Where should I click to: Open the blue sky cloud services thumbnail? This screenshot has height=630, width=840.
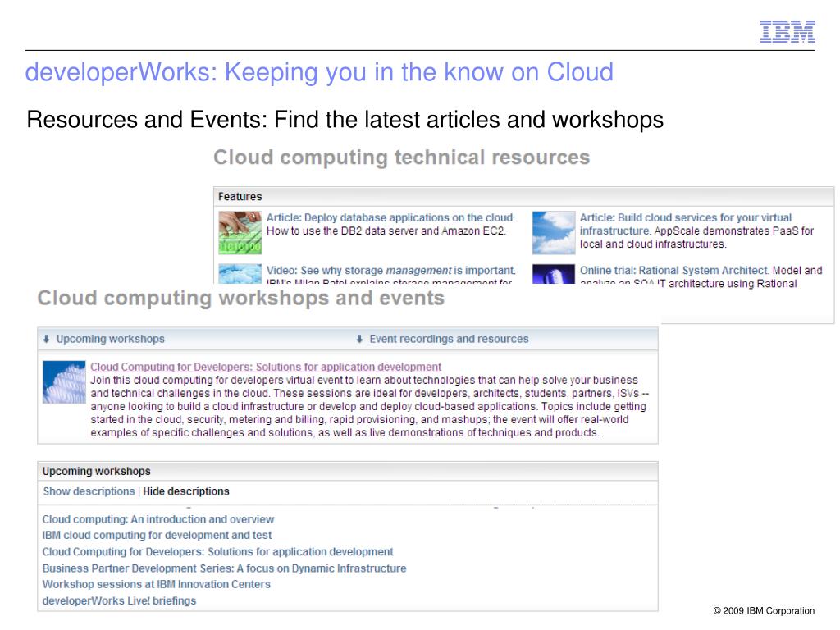tap(554, 232)
